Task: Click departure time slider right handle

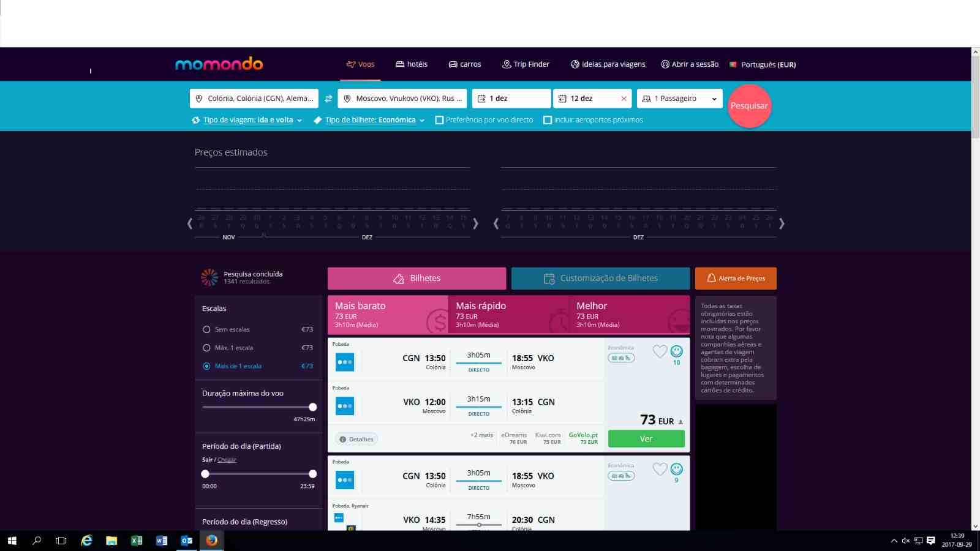Action: point(313,474)
